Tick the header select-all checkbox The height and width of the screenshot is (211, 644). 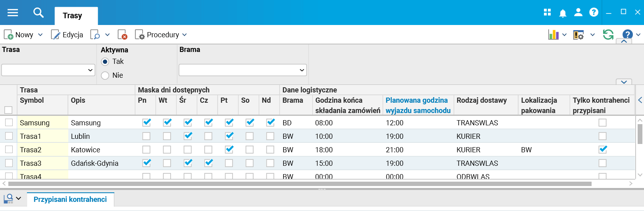point(8,110)
